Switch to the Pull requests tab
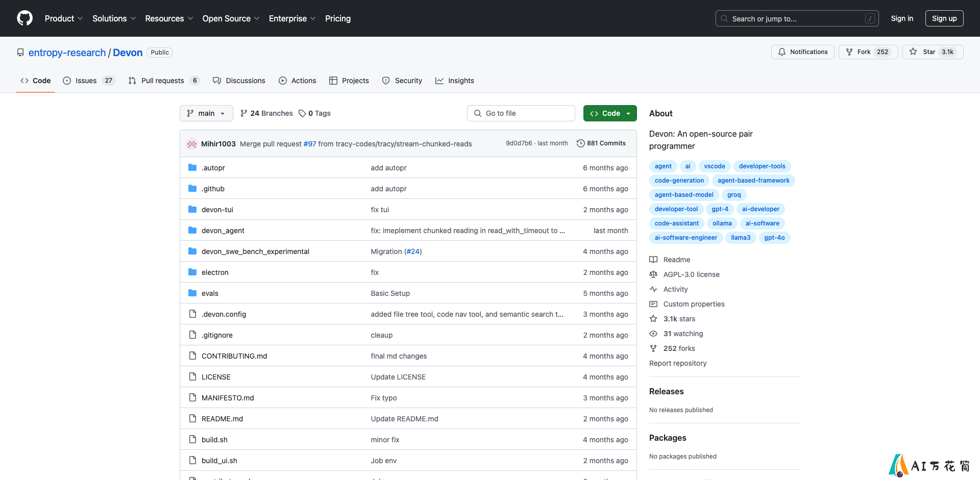 [x=164, y=81]
